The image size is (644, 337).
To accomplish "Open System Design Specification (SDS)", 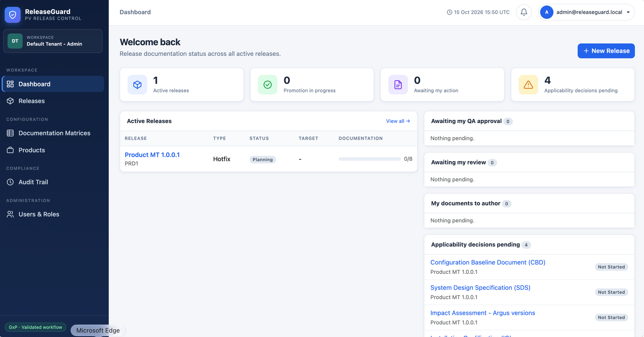I will pyautogui.click(x=480, y=288).
